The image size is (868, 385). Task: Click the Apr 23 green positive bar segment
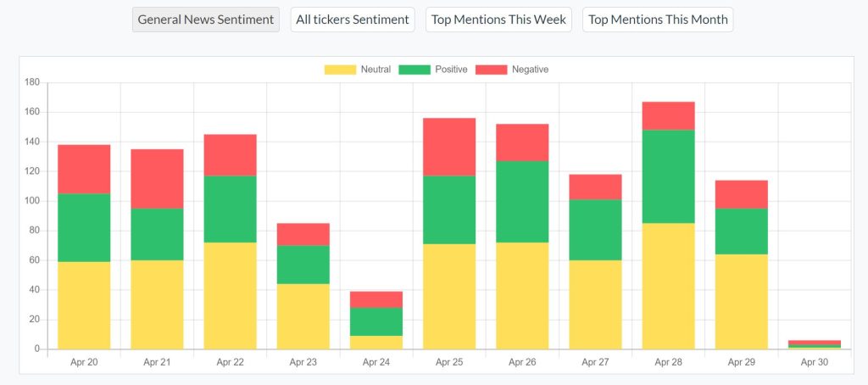pyautogui.click(x=303, y=265)
